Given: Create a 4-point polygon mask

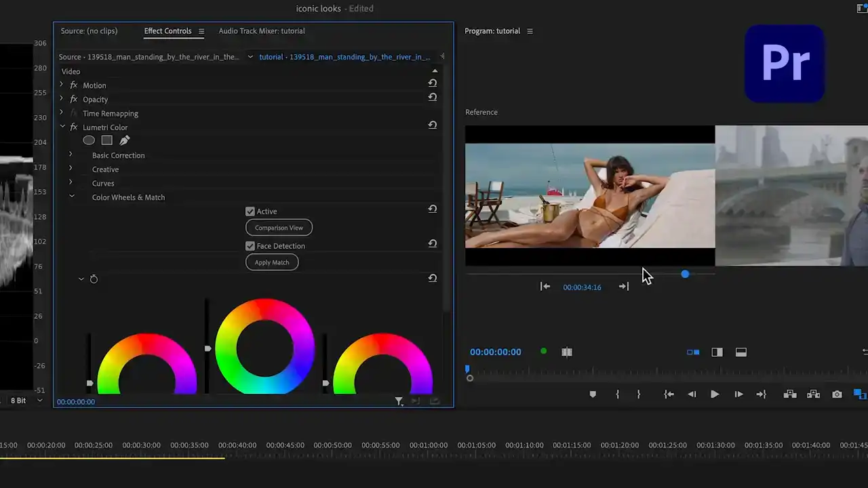Looking at the screenshot, I should pos(106,140).
